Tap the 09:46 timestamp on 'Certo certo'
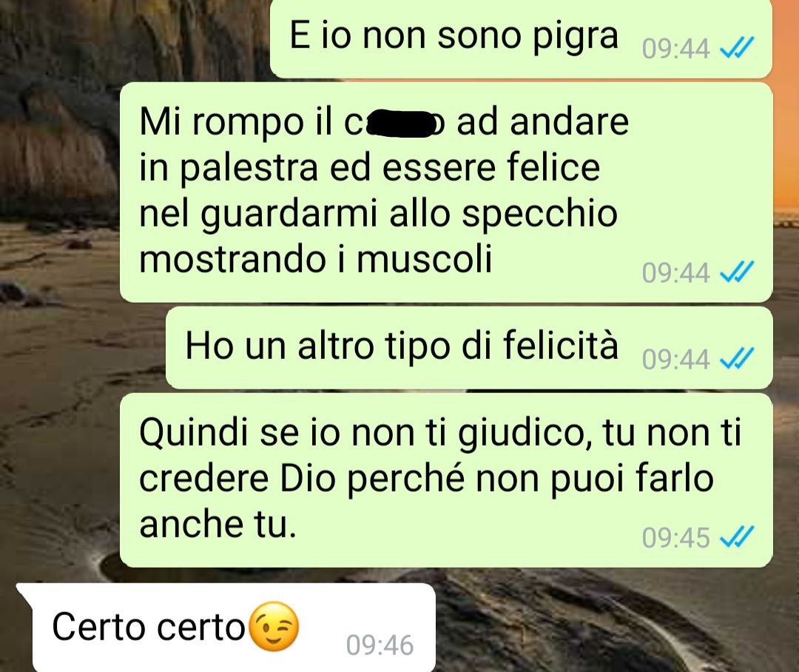The image size is (799, 672). 380,645
